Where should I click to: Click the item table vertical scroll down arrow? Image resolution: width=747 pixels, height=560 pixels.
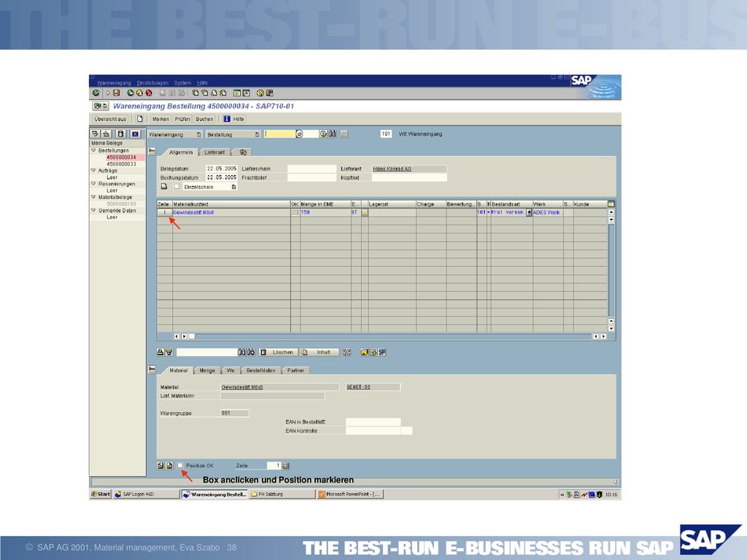(611, 329)
